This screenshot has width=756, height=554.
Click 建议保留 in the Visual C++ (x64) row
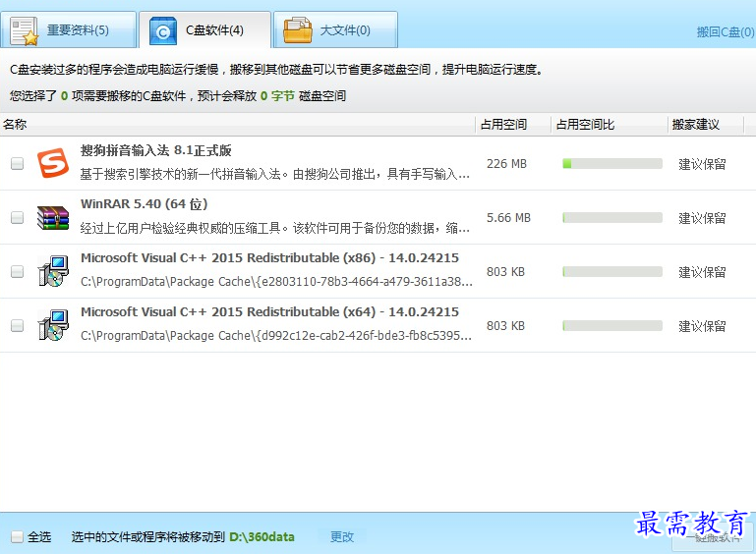pos(702,326)
